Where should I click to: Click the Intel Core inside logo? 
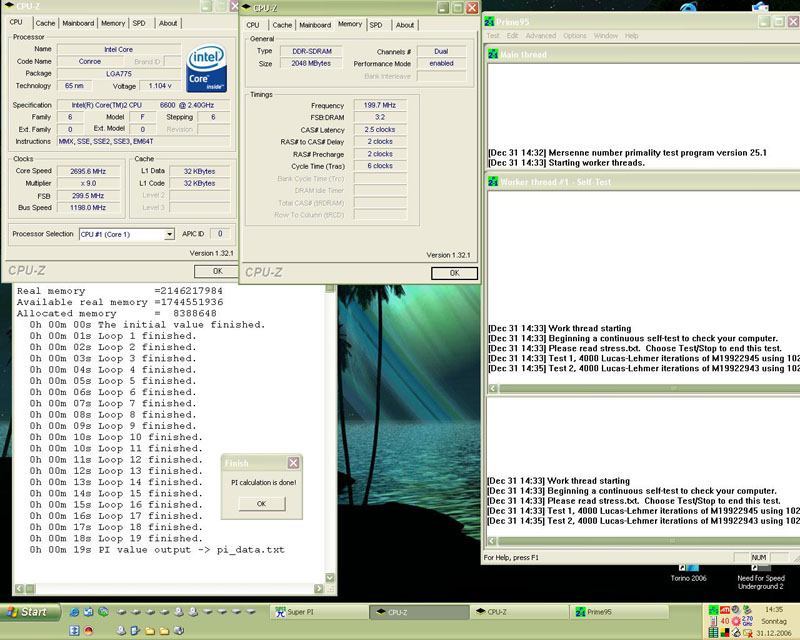(x=206, y=69)
